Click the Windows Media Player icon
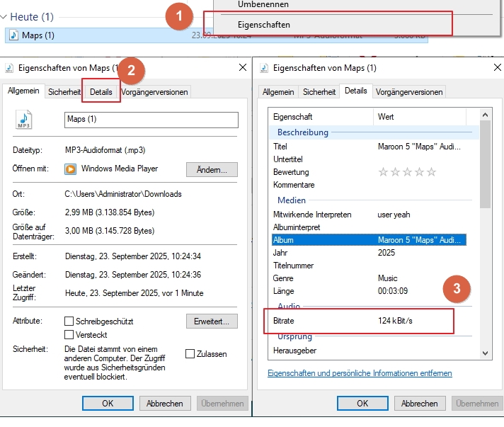This screenshot has width=504, height=427. tap(70, 169)
